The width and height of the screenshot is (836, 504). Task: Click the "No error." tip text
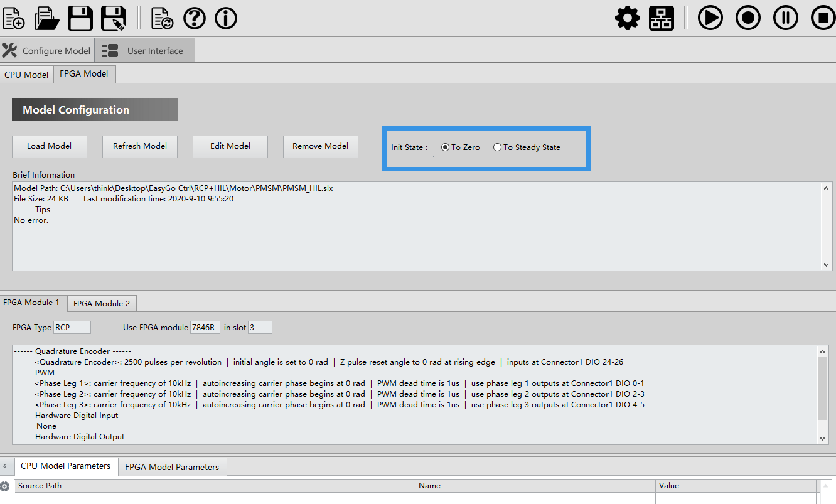[31, 220]
